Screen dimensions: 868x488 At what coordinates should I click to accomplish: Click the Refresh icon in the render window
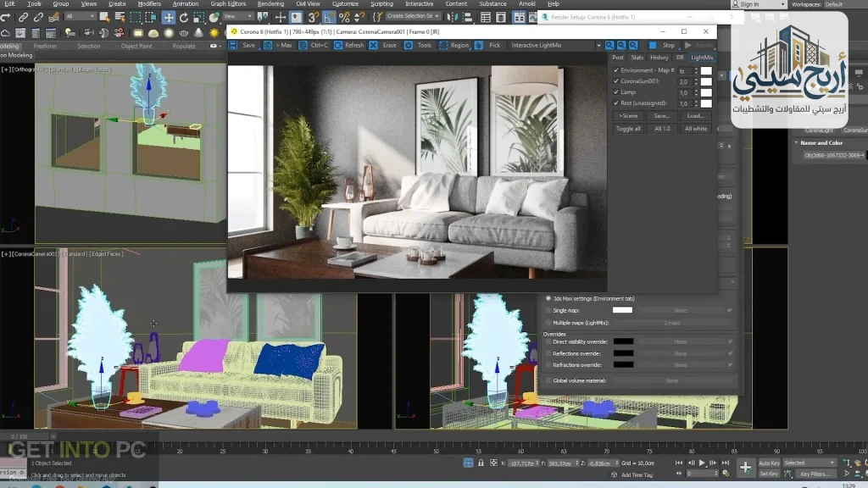pos(337,45)
